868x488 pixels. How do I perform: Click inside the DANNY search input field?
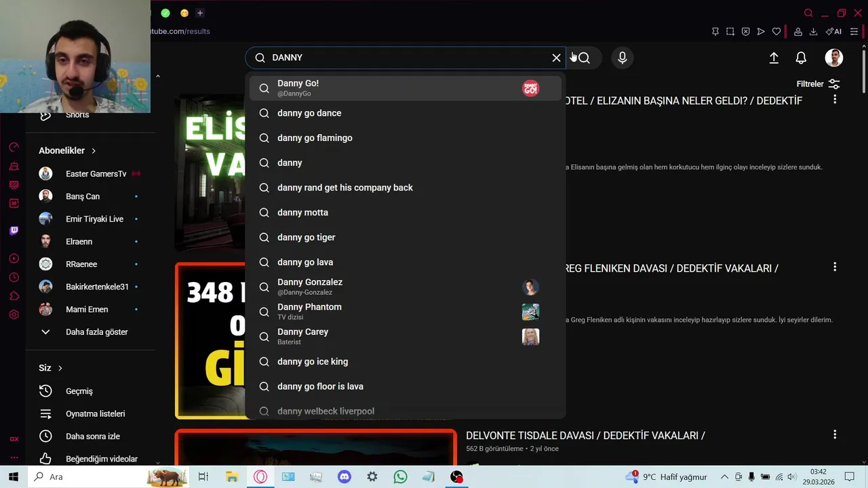(x=407, y=58)
